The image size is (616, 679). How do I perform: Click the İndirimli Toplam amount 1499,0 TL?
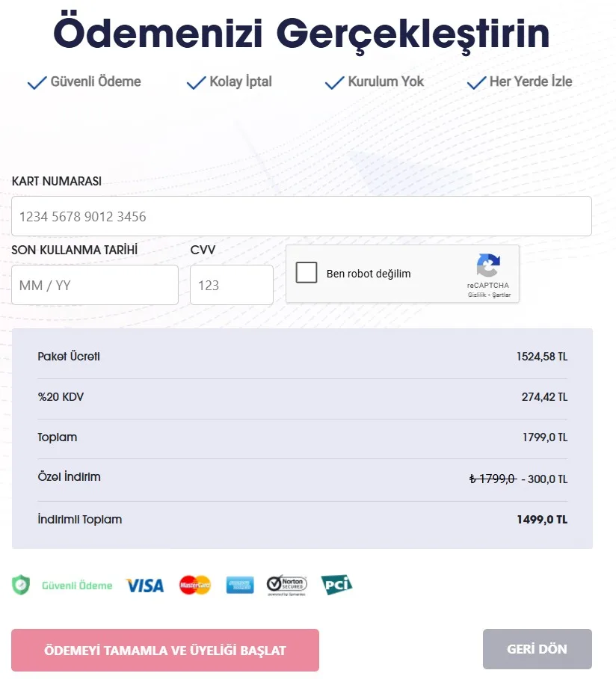click(542, 519)
